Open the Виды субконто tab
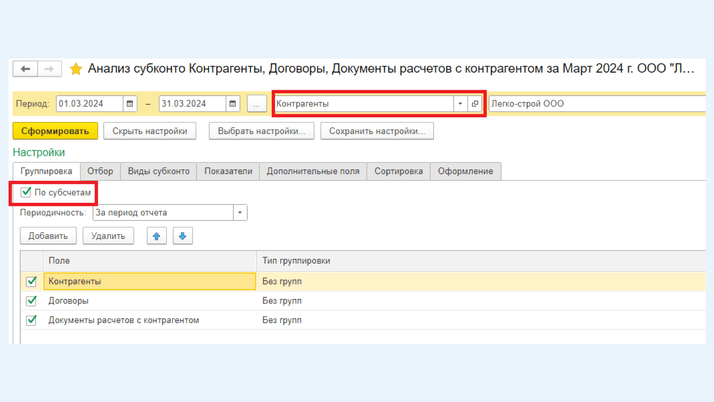 coord(158,171)
